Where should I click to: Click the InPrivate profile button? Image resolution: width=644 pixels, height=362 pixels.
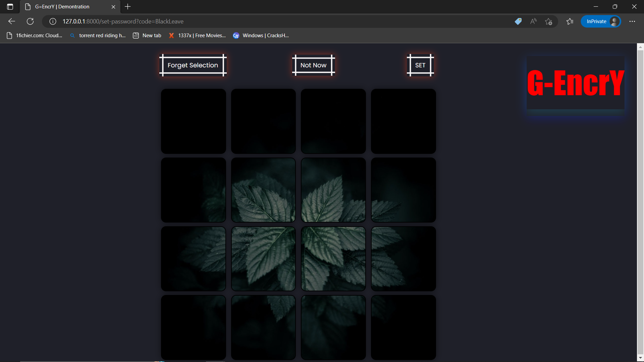[600, 21]
